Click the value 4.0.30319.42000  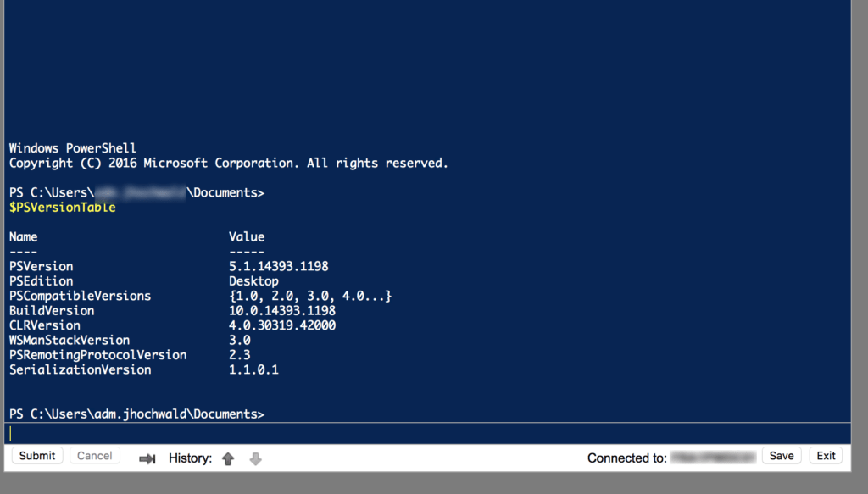tap(281, 325)
